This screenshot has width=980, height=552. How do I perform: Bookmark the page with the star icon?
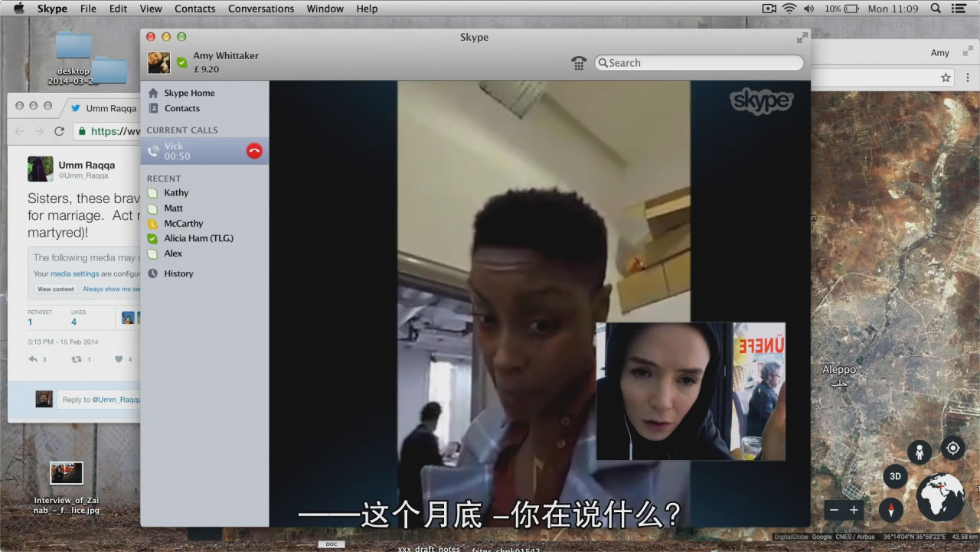click(x=945, y=77)
